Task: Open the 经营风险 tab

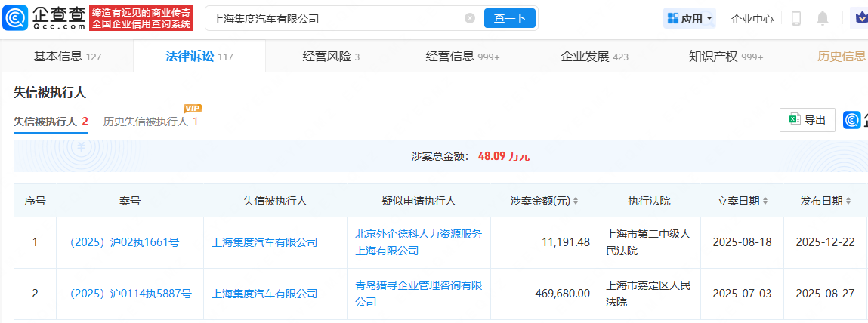Action: coord(331,57)
